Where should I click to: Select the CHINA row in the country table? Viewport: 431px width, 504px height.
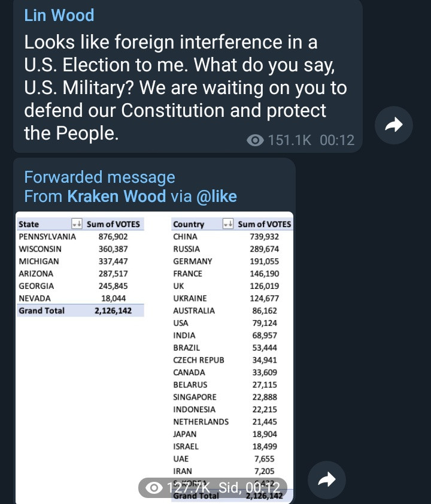pyautogui.click(x=232, y=237)
